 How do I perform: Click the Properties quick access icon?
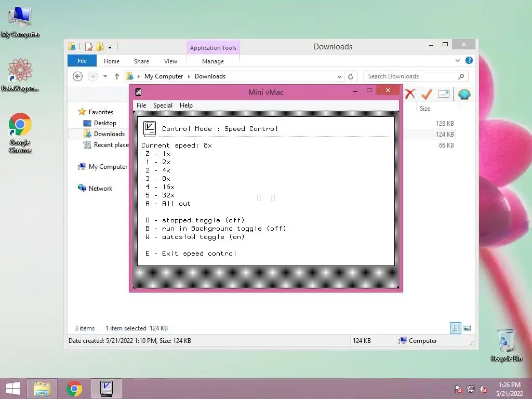click(x=89, y=46)
